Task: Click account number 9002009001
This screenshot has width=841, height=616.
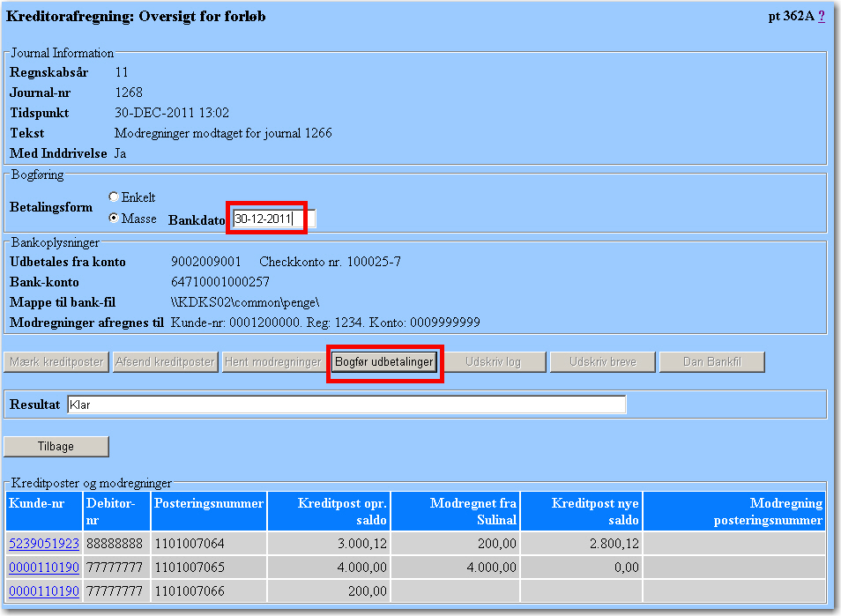Action: (206, 262)
